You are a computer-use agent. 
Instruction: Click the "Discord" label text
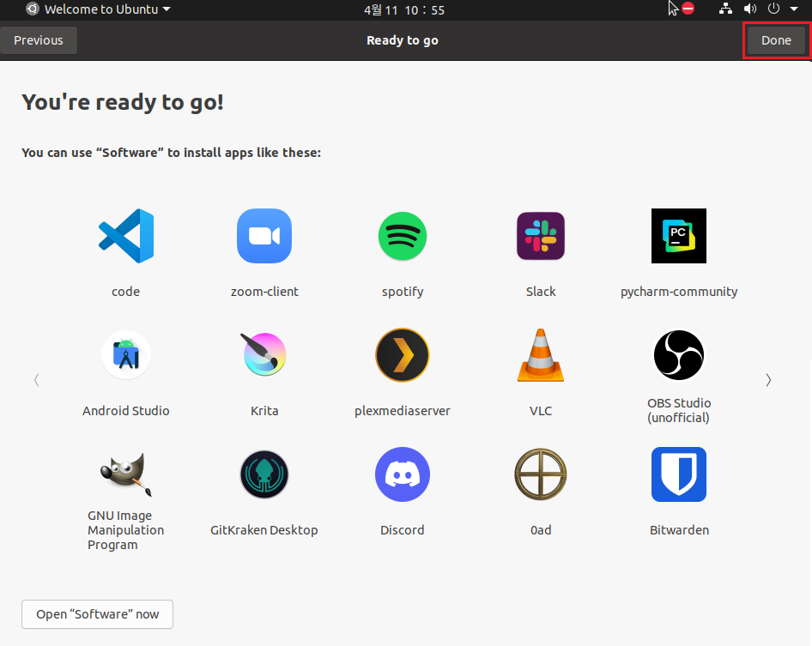tap(403, 530)
